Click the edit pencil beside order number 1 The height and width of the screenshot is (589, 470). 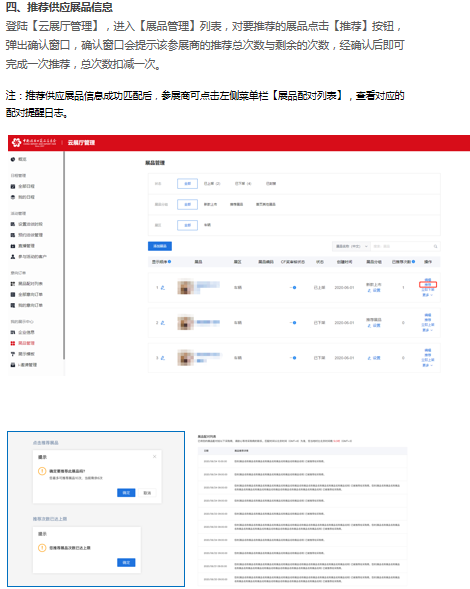pyautogui.click(x=163, y=287)
